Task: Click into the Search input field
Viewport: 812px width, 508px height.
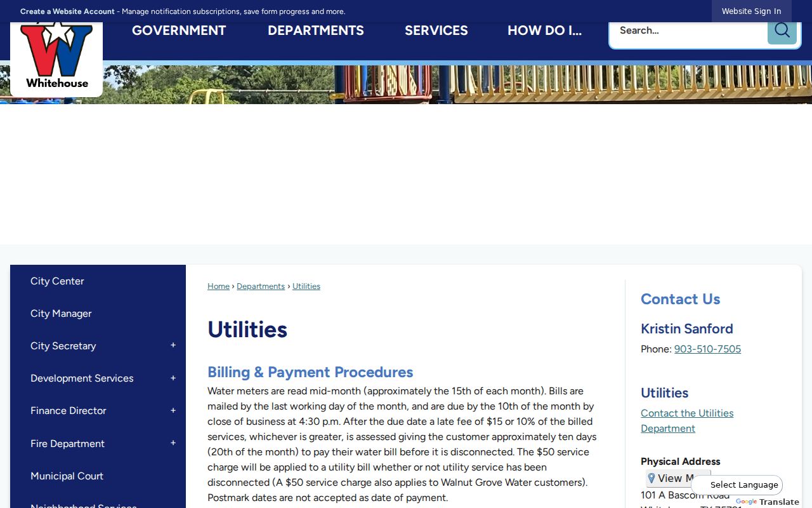Action: tap(688, 30)
